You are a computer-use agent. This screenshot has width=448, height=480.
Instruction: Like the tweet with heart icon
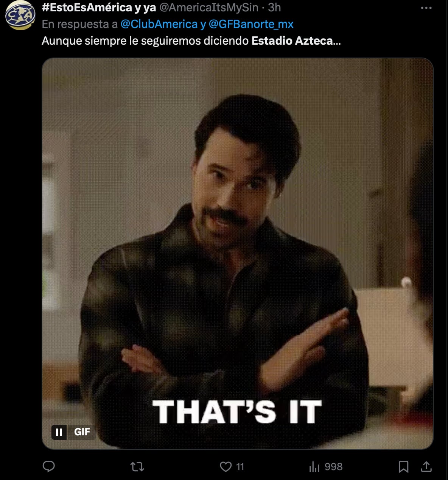(226, 466)
